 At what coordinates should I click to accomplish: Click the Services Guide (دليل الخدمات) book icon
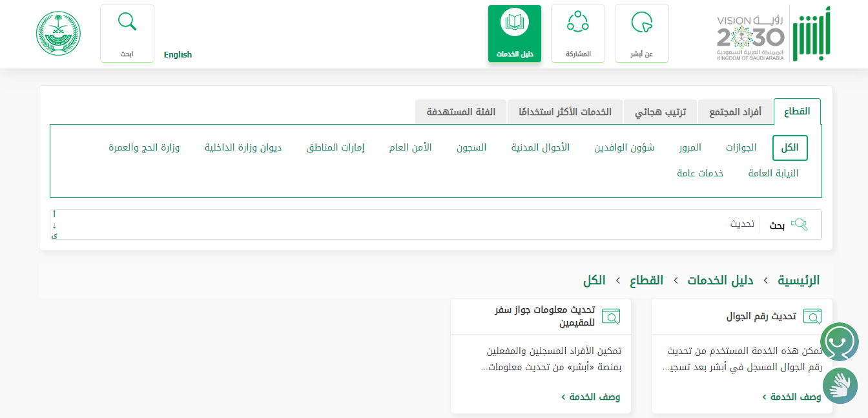(x=514, y=23)
